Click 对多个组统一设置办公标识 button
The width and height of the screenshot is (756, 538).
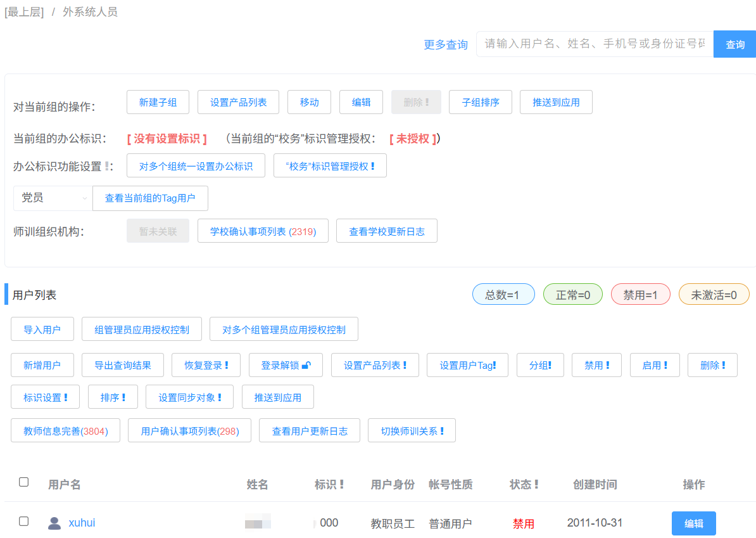[196, 166]
